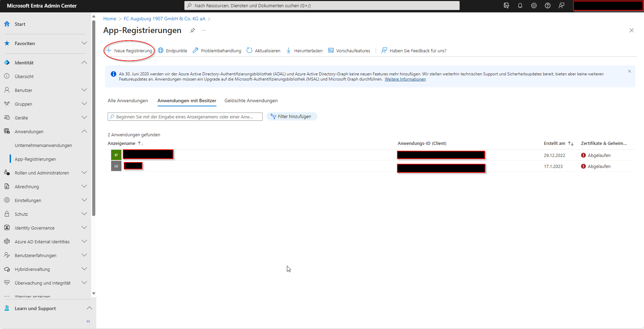Click the BT application avatar icon
This screenshot has width=644, height=329.
click(x=116, y=155)
